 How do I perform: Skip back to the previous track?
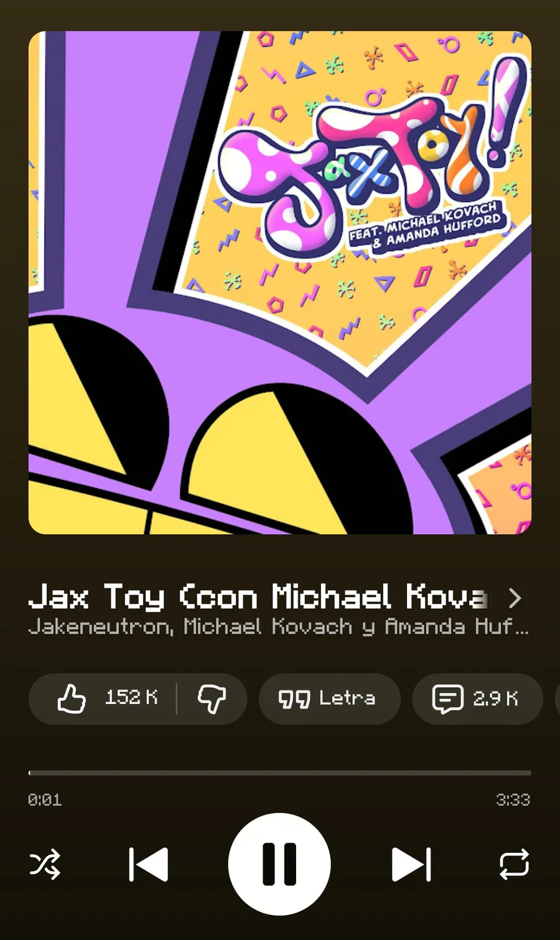pos(149,864)
